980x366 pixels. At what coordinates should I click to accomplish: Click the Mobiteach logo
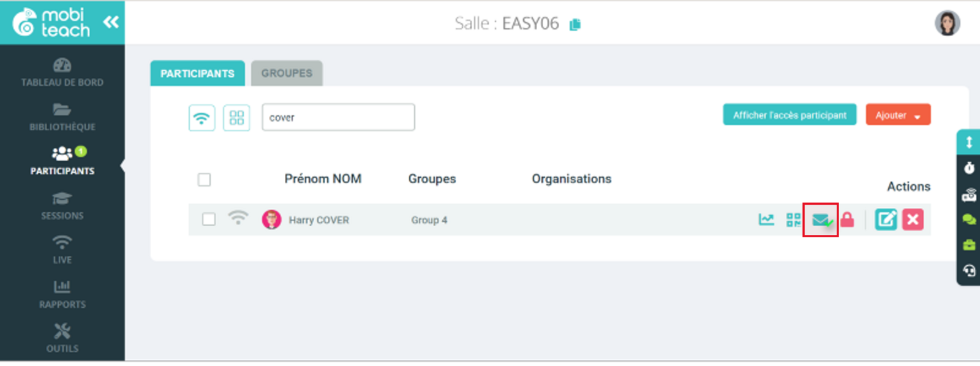pos(51,23)
